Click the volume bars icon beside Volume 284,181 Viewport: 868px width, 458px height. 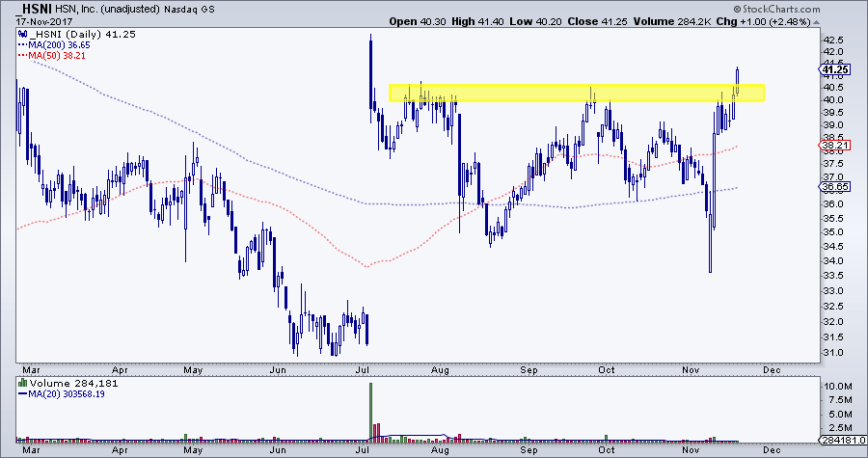[x=23, y=382]
